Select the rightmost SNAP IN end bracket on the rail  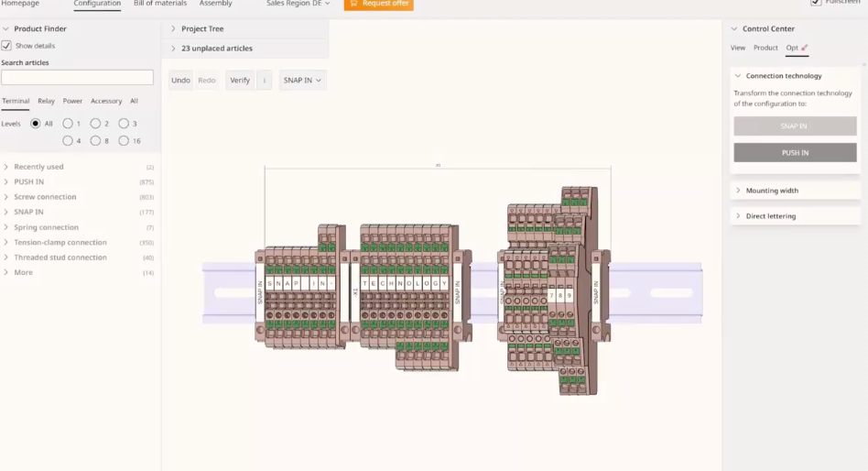[598, 291]
